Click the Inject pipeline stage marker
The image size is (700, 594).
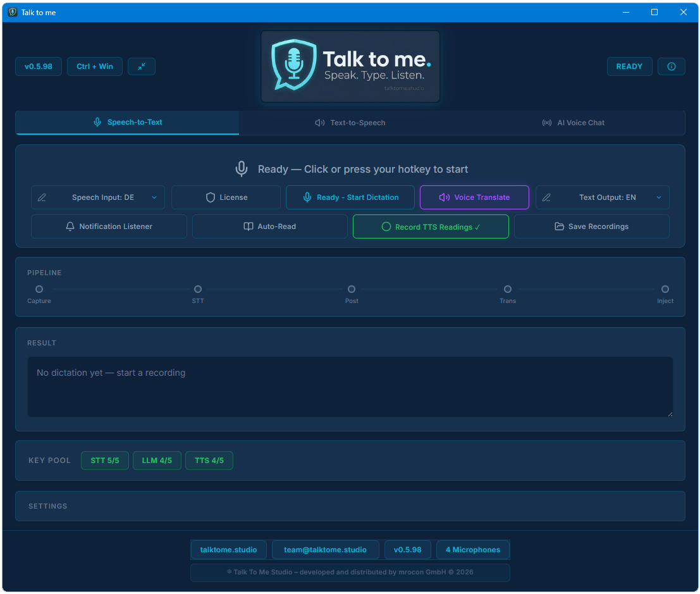(665, 289)
